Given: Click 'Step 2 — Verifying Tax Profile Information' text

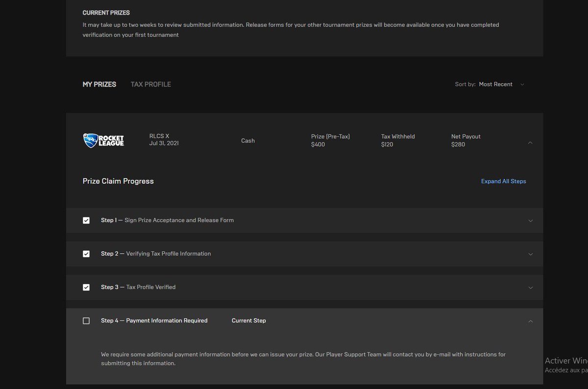Looking at the screenshot, I should tap(156, 254).
